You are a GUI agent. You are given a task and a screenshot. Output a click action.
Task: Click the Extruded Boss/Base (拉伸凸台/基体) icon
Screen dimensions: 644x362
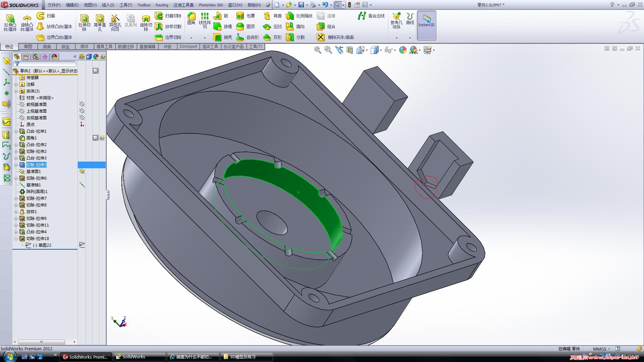coord(10,19)
